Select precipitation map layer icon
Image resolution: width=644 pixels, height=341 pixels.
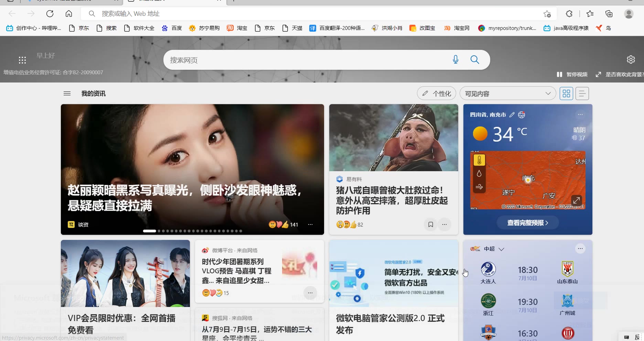point(479,174)
